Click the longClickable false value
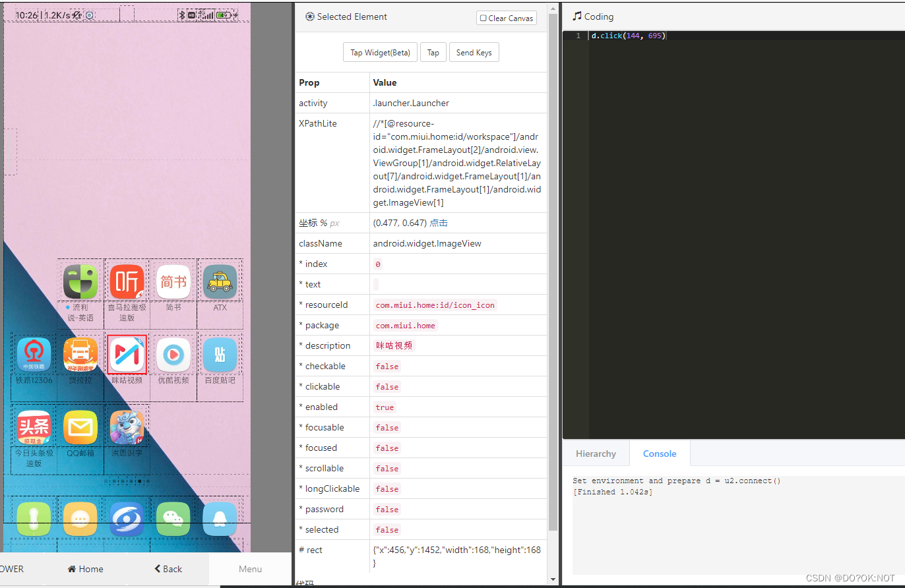The height and width of the screenshot is (588, 905). pos(387,488)
